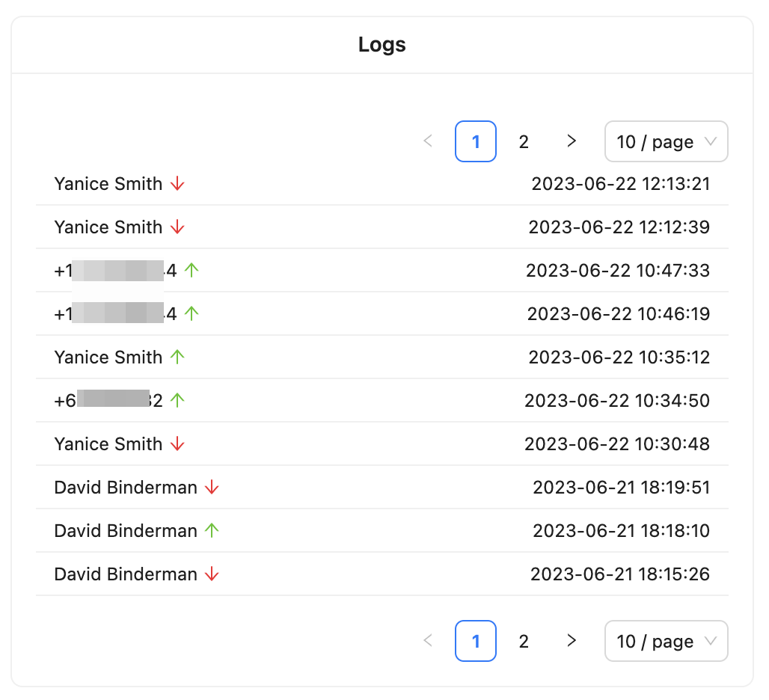The height and width of the screenshot is (700, 769).
Task: Select the Yanice Smith 12:12:39 log row
Action: (x=382, y=227)
